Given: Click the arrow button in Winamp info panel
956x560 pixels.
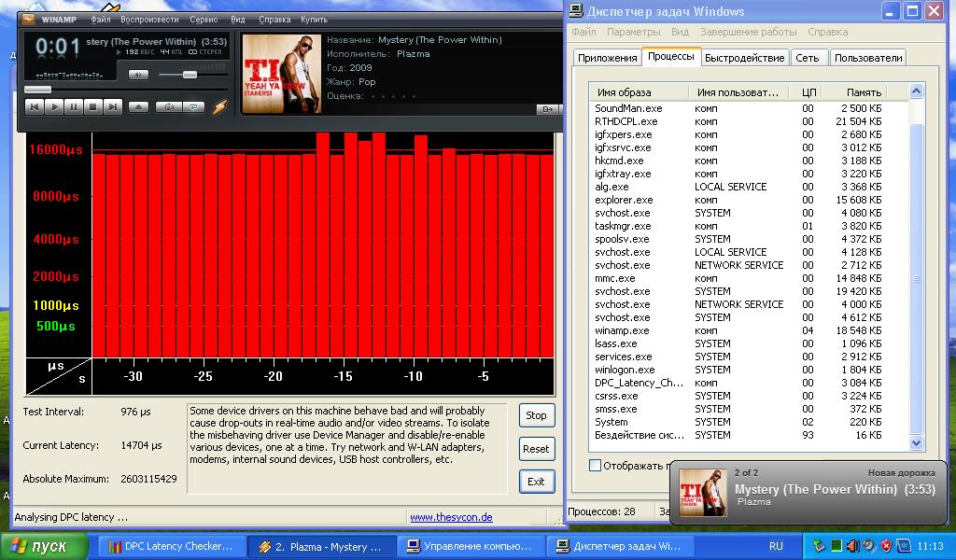Looking at the screenshot, I should (547, 109).
